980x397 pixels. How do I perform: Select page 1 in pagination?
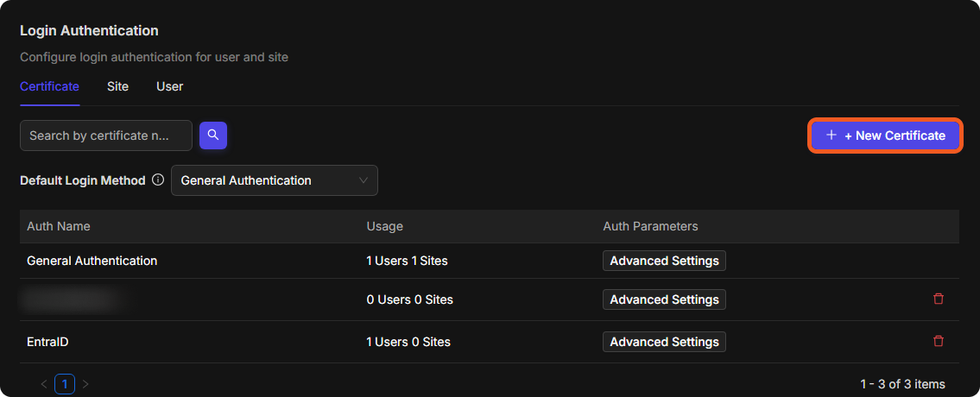click(x=65, y=384)
